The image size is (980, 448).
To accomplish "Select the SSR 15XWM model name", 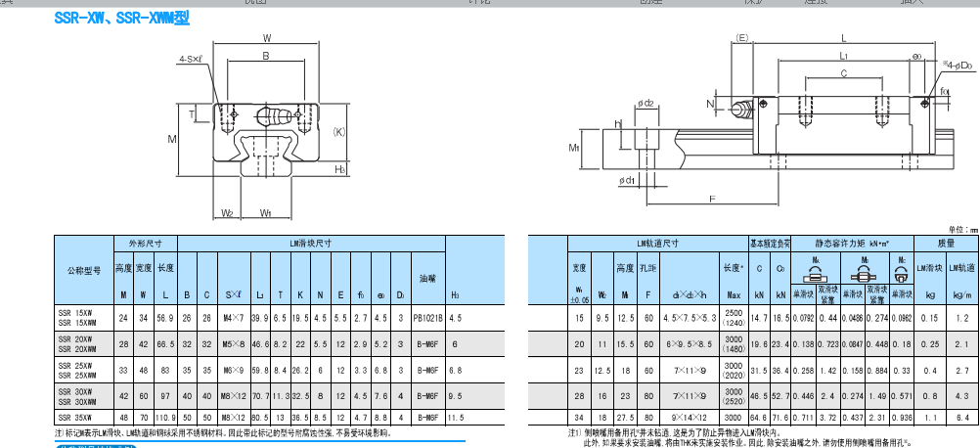I will [x=77, y=323].
